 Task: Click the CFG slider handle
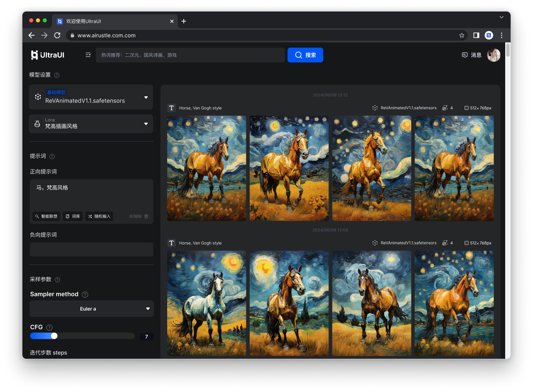click(54, 336)
